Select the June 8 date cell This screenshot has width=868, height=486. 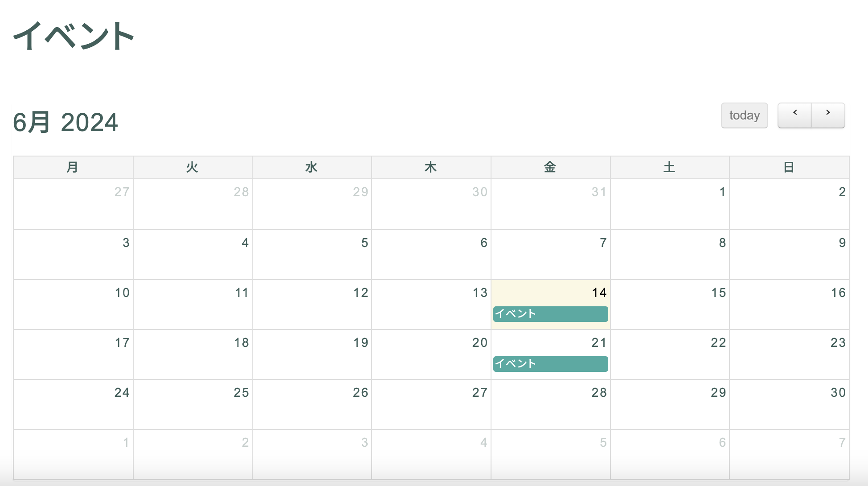coord(670,255)
